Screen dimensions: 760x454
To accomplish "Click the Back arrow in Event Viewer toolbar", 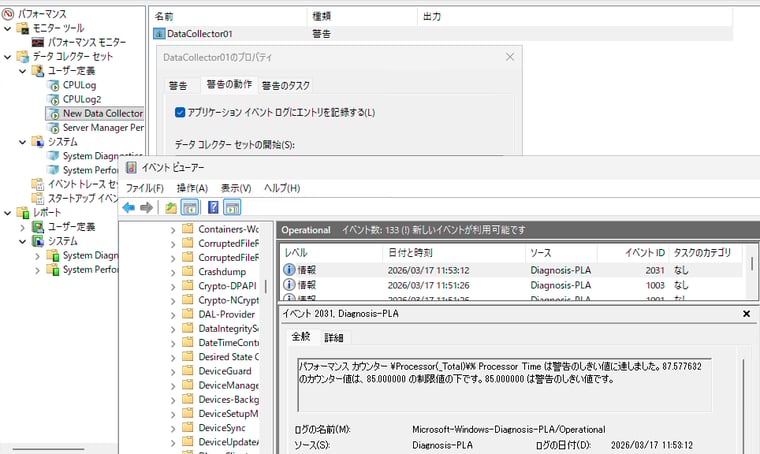I will 128,208.
